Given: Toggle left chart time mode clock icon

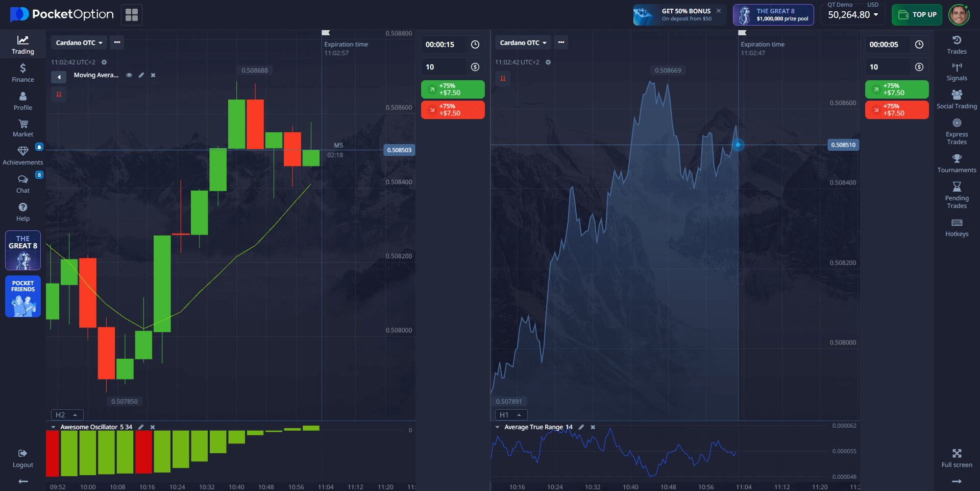Looking at the screenshot, I should pyautogui.click(x=475, y=44).
